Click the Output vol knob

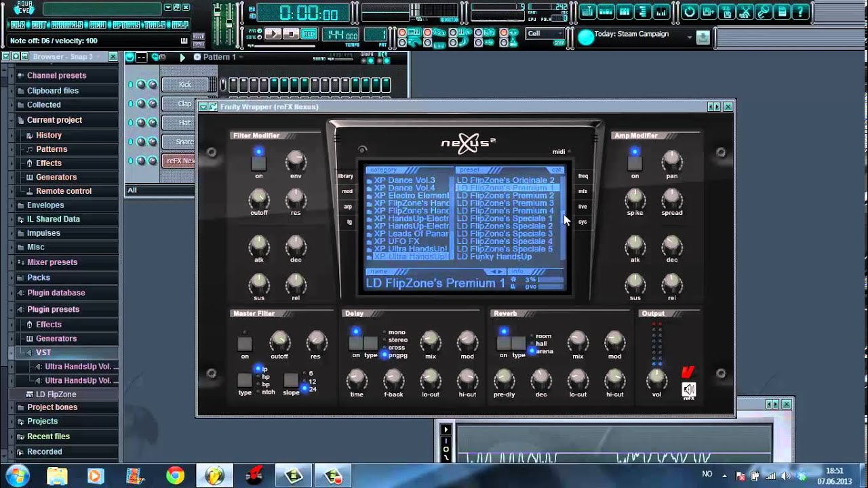(x=656, y=378)
